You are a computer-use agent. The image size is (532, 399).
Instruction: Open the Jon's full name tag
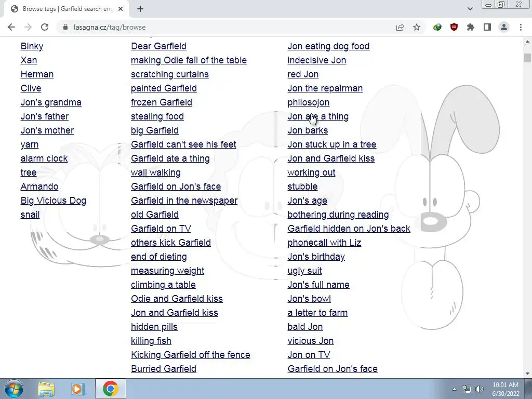tap(318, 285)
